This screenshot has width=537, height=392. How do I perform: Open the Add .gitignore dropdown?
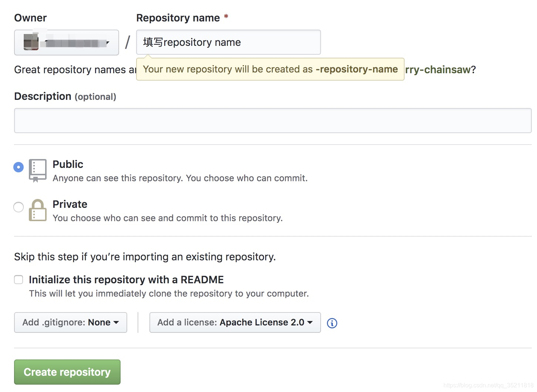click(x=71, y=322)
